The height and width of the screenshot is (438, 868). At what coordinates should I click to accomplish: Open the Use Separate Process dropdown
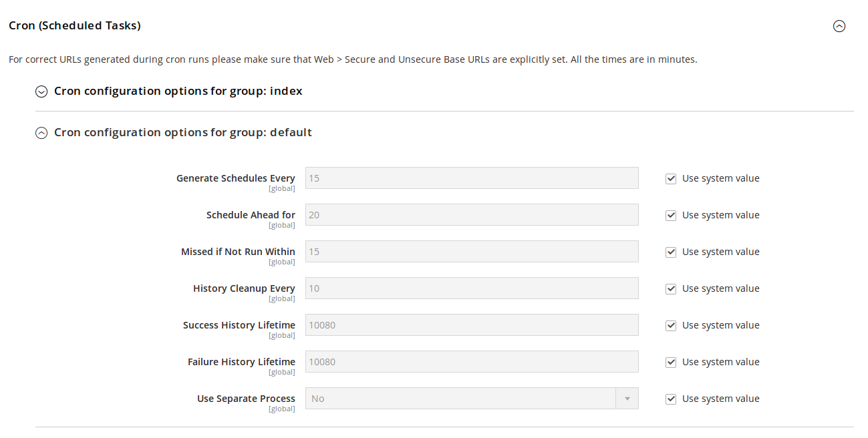(x=461, y=399)
